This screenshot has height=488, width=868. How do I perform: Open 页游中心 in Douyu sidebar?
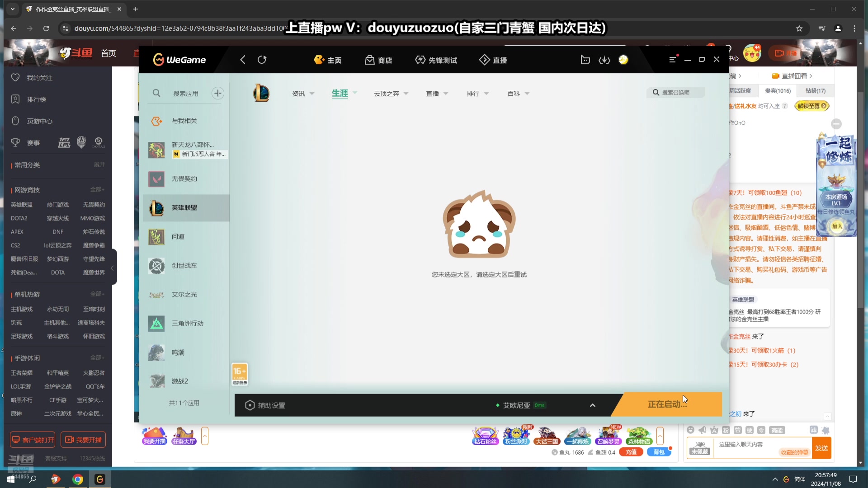tap(32, 121)
